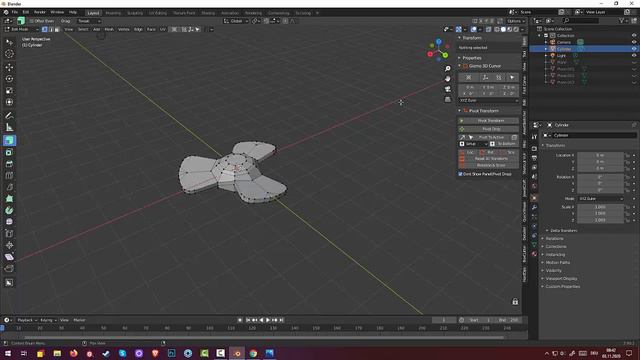The image size is (640, 360).
Task: Select the Scale tool in the left toolbar
Action: pos(9,90)
